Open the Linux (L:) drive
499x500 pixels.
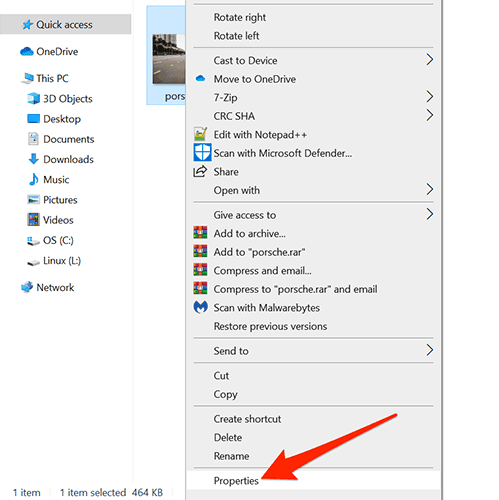coord(62,261)
